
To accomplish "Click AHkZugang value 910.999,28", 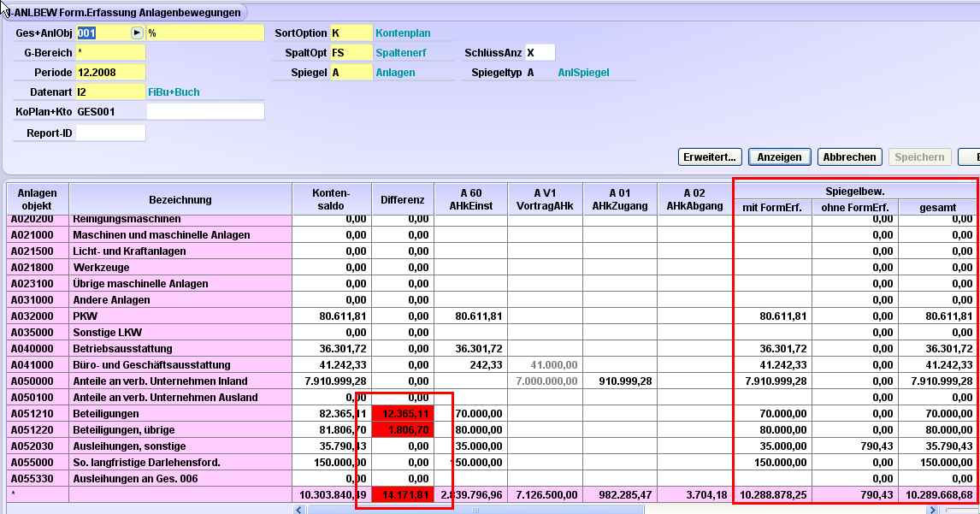I will coord(625,381).
